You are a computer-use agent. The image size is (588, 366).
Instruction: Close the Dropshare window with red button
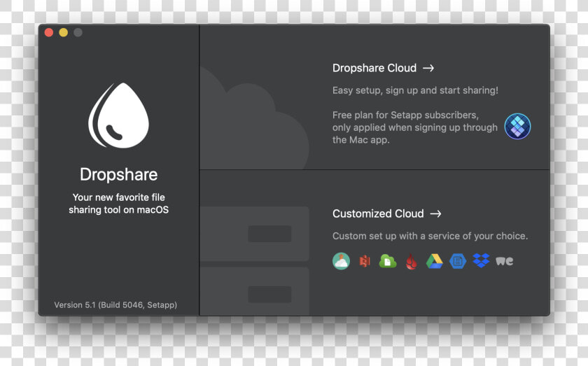click(49, 33)
